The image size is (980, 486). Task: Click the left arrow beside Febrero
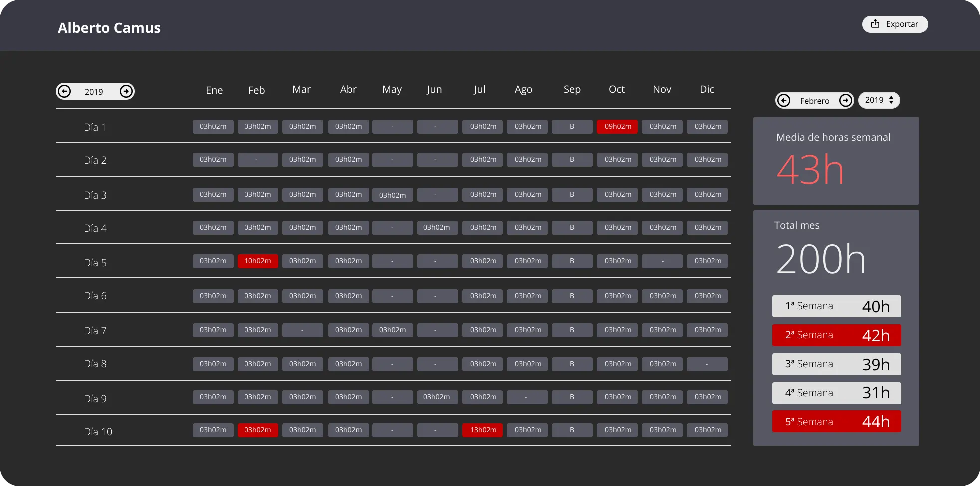pos(784,100)
